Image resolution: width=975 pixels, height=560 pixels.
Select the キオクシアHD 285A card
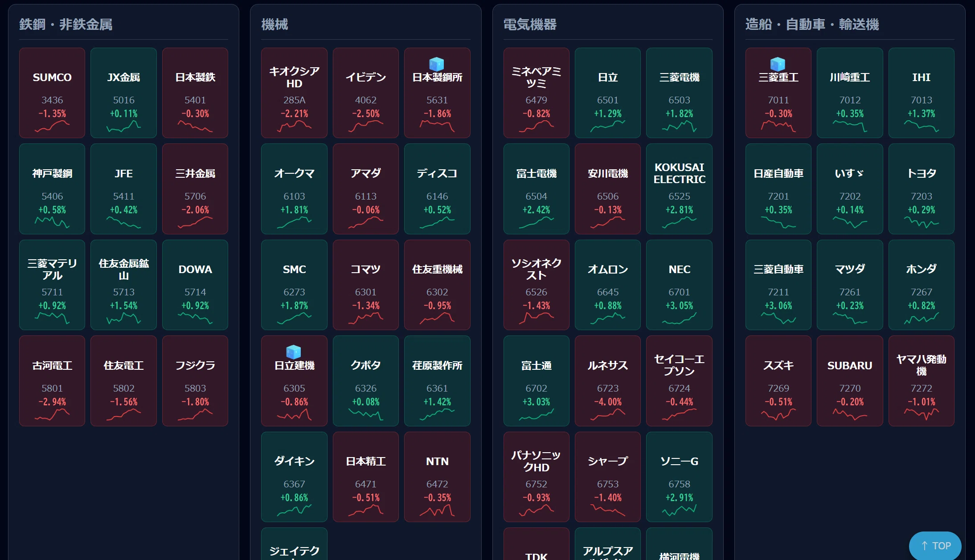click(294, 93)
